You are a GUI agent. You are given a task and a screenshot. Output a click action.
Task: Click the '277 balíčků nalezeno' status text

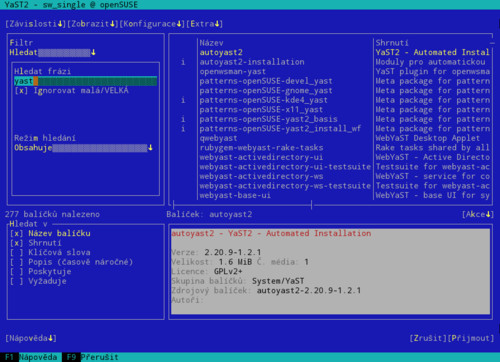(x=52, y=214)
